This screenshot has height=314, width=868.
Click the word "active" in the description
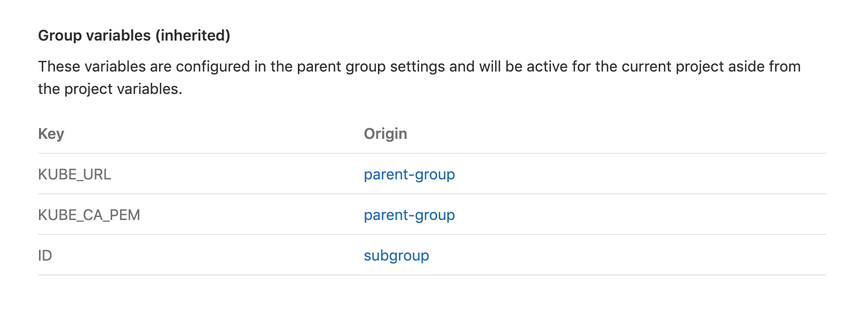click(x=547, y=67)
